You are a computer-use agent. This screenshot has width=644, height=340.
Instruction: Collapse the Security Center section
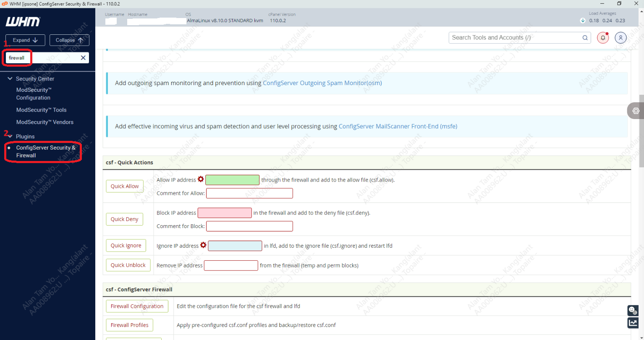(10, 79)
